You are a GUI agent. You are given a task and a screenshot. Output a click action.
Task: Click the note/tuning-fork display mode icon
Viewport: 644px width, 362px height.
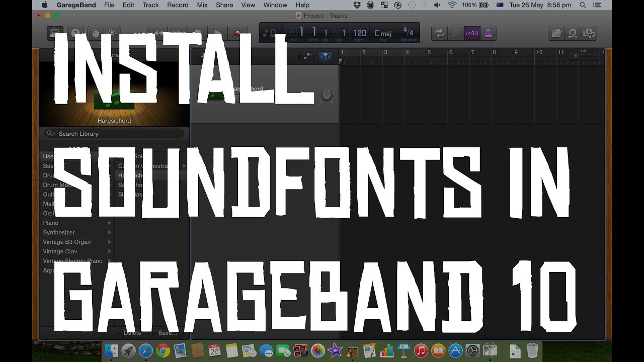[270, 33]
